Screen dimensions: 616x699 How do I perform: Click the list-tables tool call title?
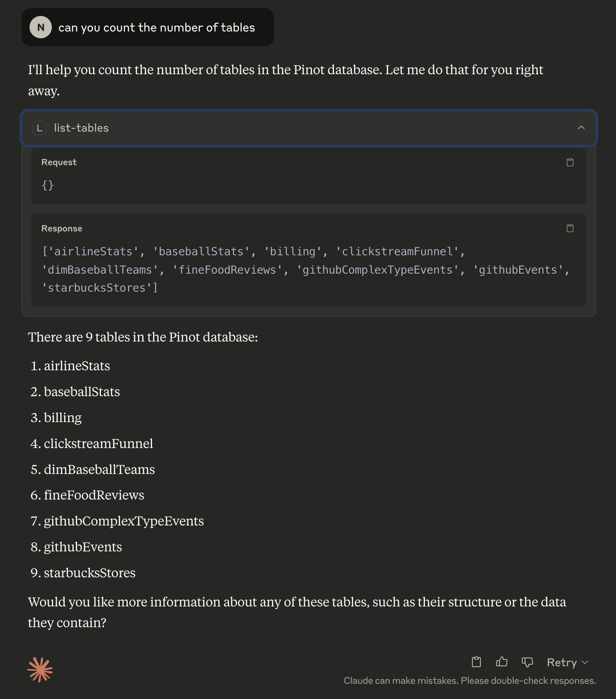pyautogui.click(x=81, y=128)
